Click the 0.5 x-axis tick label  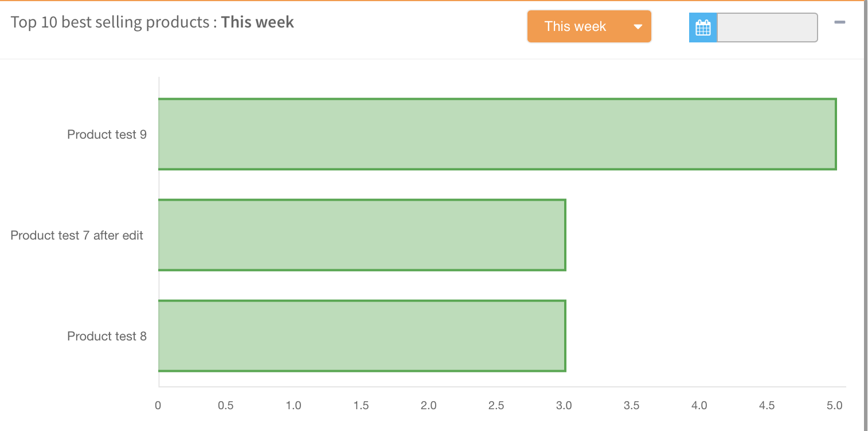pos(226,406)
